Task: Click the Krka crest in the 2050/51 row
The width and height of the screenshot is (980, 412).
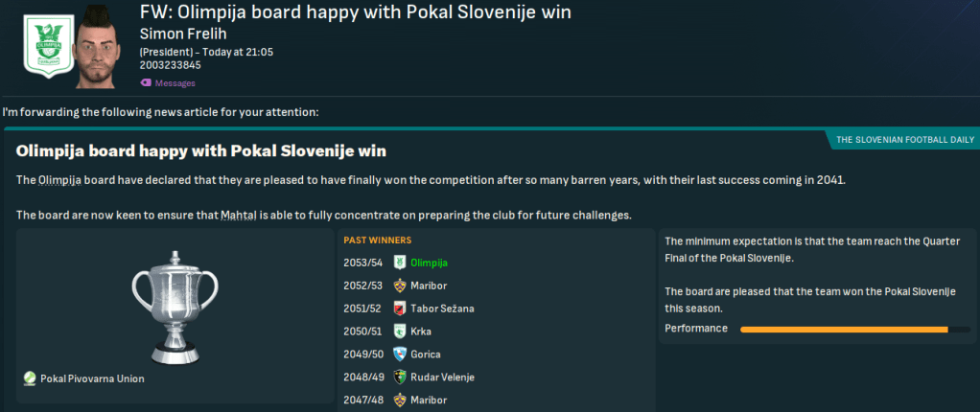Action: click(x=400, y=332)
